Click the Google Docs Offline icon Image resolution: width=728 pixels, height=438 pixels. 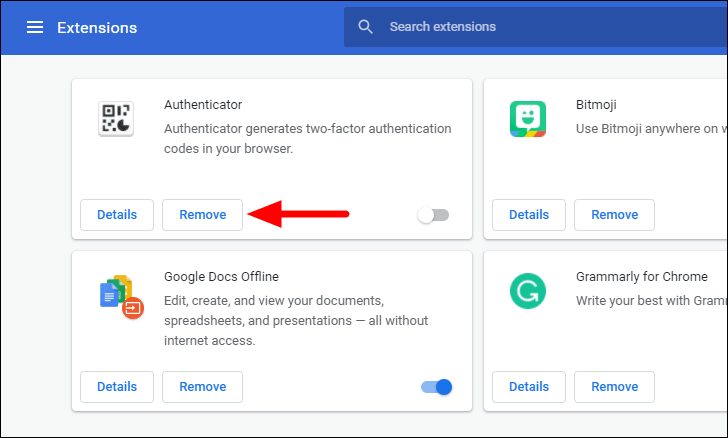[121, 296]
